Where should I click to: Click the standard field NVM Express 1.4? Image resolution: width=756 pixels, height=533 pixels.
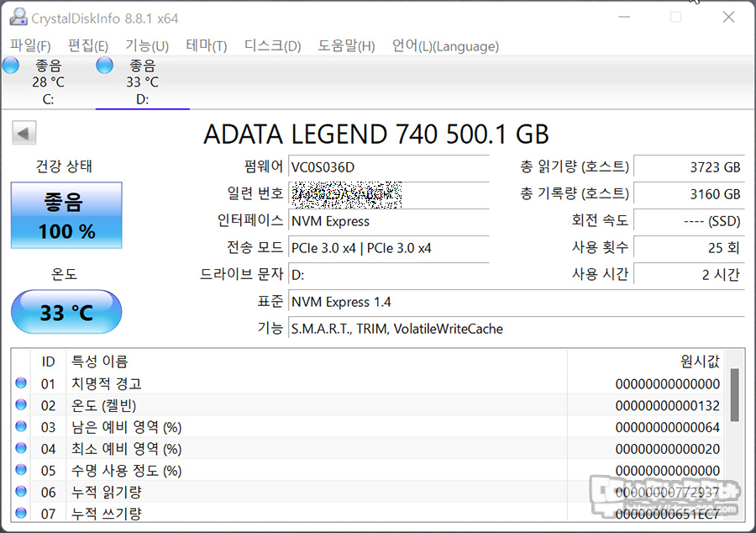click(517, 303)
